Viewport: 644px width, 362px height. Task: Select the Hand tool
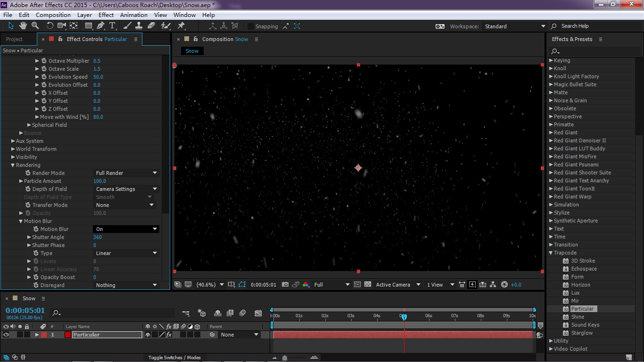(23, 25)
